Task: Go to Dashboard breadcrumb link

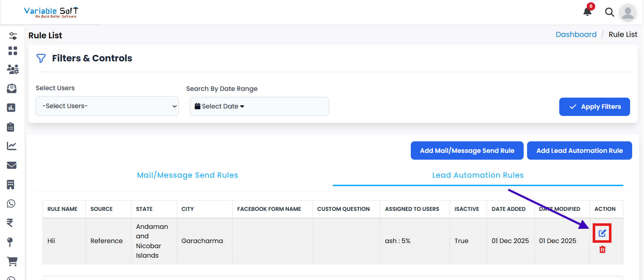Action: pyautogui.click(x=576, y=35)
